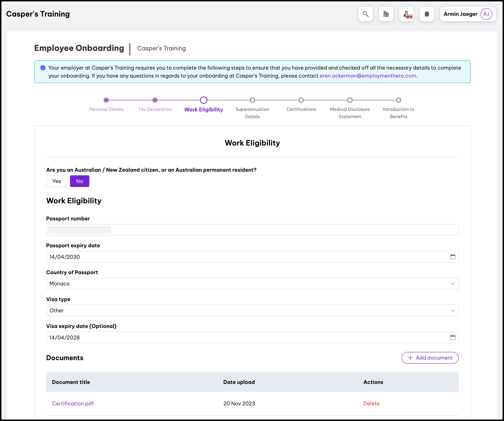The image size is (504, 421).
Task: Click the organisation building icon
Action: (386, 14)
